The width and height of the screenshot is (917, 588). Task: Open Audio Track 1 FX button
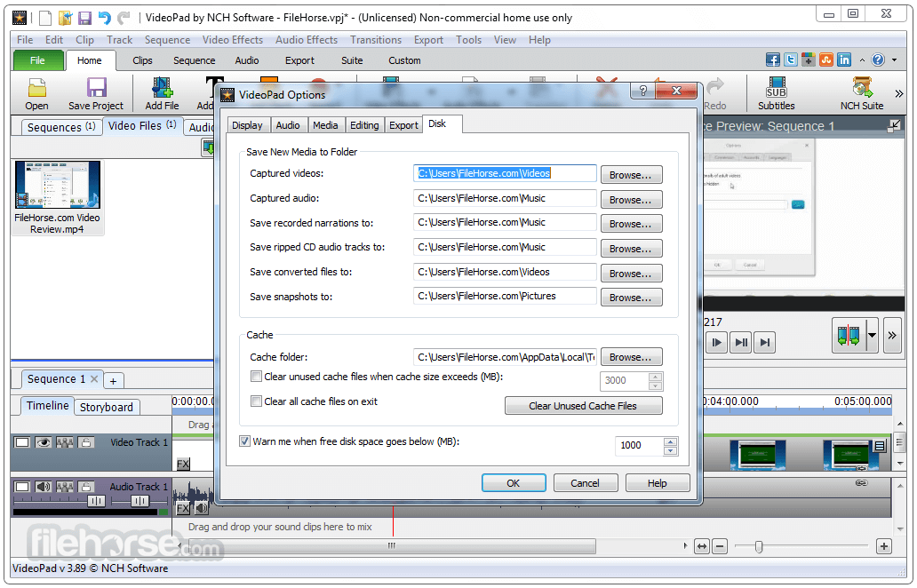click(x=183, y=508)
